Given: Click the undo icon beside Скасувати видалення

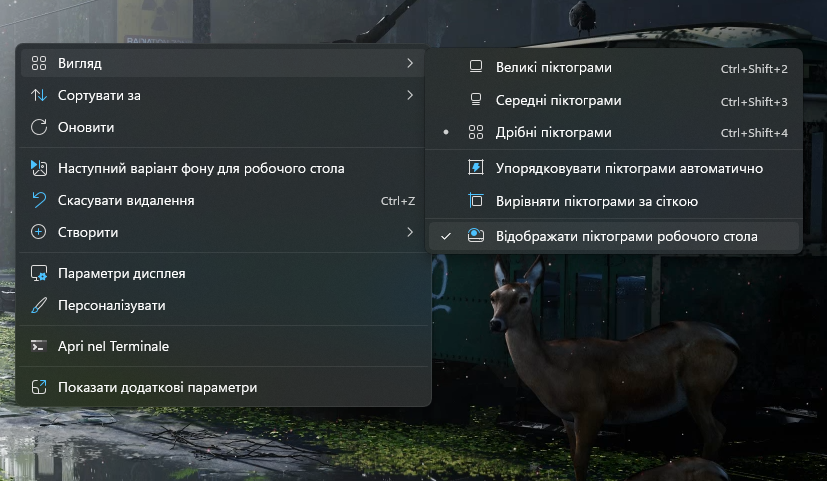Looking at the screenshot, I should click(39, 201).
